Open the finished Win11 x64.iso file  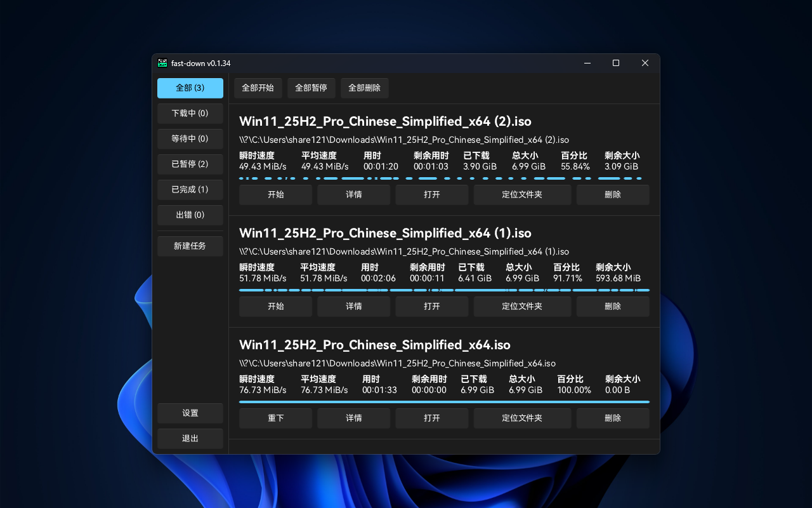(431, 418)
